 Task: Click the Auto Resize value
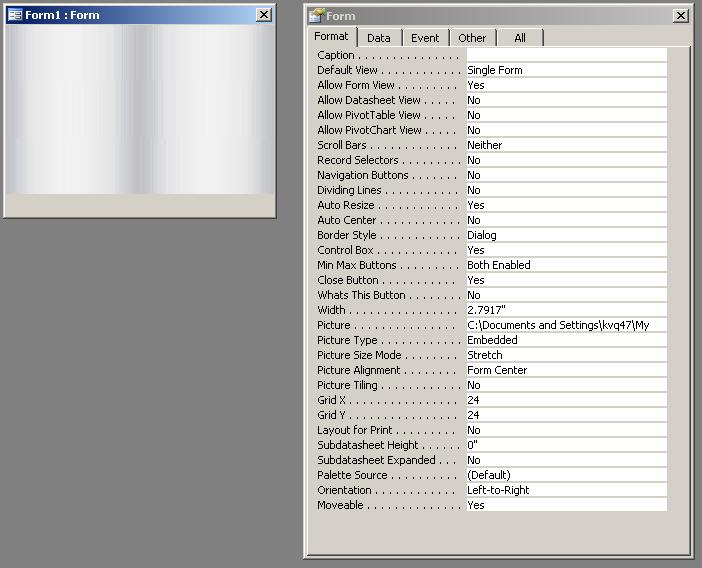(x=566, y=205)
